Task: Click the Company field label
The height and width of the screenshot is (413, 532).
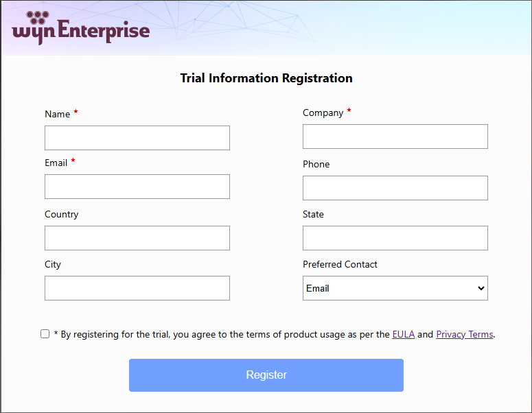Action: 323,113
